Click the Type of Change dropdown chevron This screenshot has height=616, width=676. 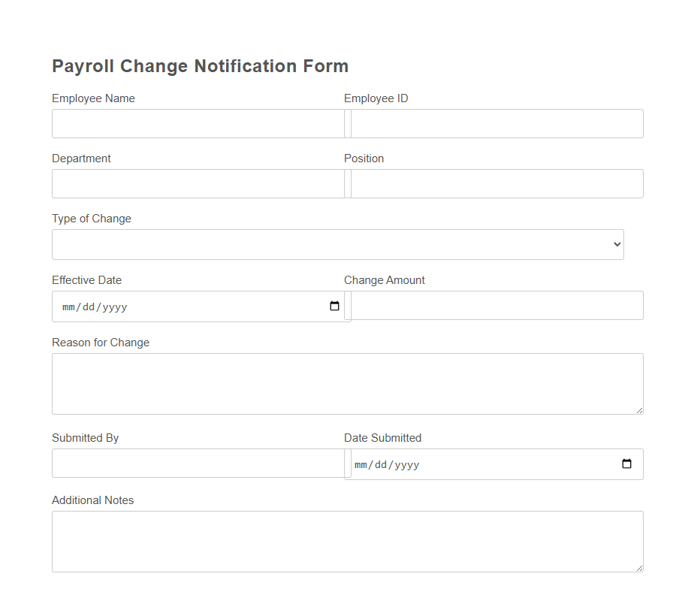[616, 243]
